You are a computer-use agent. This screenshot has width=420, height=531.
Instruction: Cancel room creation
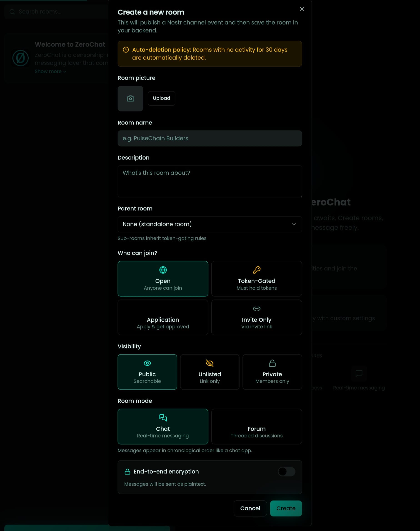click(250, 508)
